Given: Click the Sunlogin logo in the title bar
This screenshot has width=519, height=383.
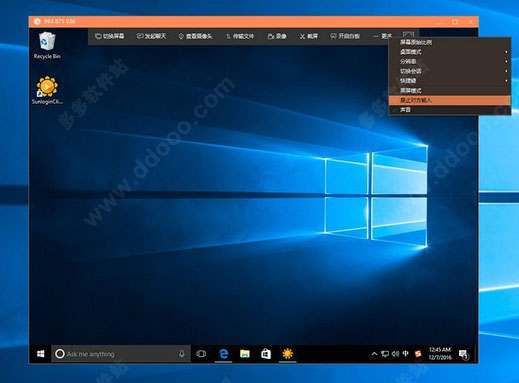Looking at the screenshot, I should pyautogui.click(x=37, y=22).
